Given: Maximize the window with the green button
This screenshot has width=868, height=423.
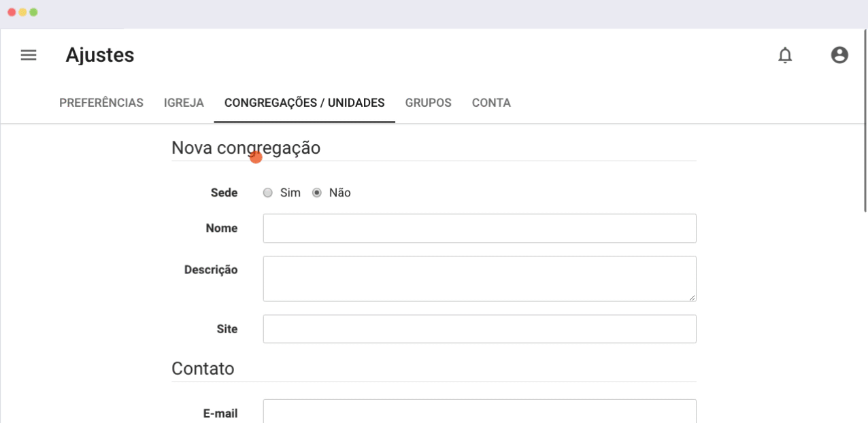Looking at the screenshot, I should click(x=33, y=12).
